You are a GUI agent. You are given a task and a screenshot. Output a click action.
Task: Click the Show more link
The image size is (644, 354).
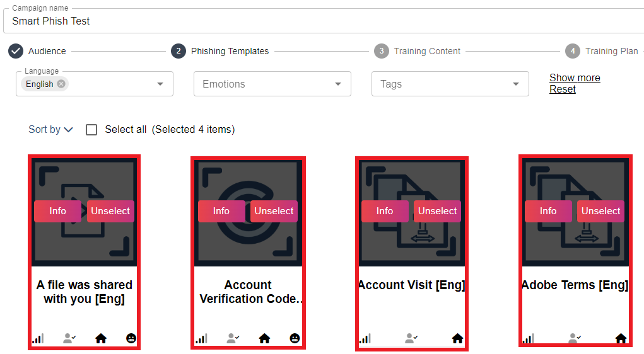(575, 77)
